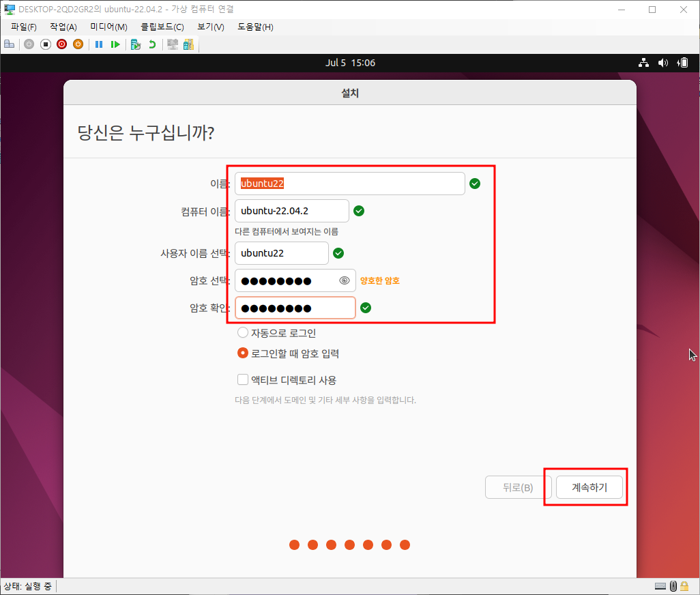Image resolution: width=700 pixels, height=595 pixels.
Task: Open the 보기(V) menu
Action: (211, 27)
